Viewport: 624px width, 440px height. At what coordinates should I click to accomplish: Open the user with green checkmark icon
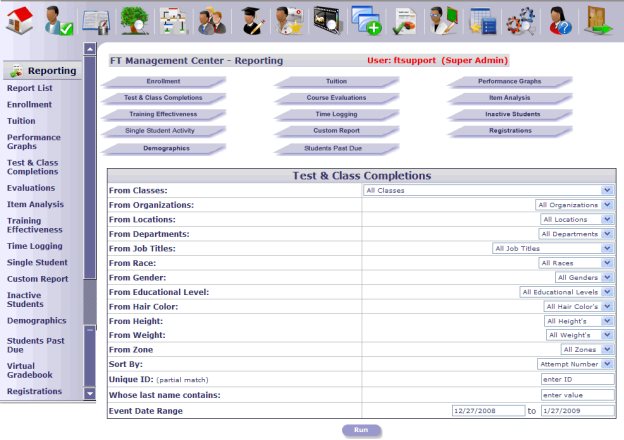coord(58,21)
